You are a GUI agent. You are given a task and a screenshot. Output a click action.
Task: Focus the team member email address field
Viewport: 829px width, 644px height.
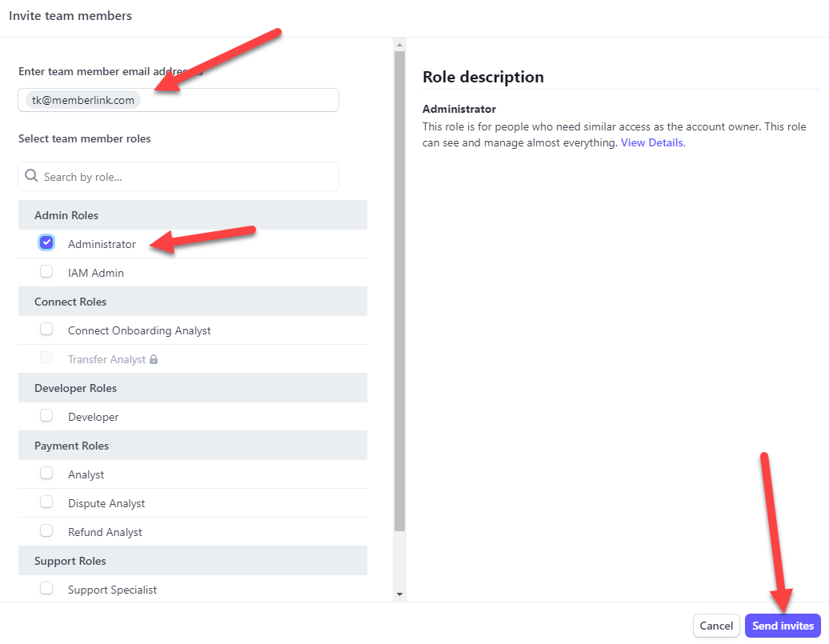click(x=178, y=100)
